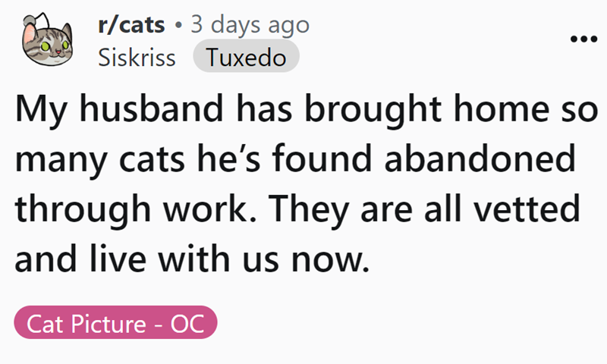
Task: Click the title line starting "many cats"
Action: coord(292,162)
